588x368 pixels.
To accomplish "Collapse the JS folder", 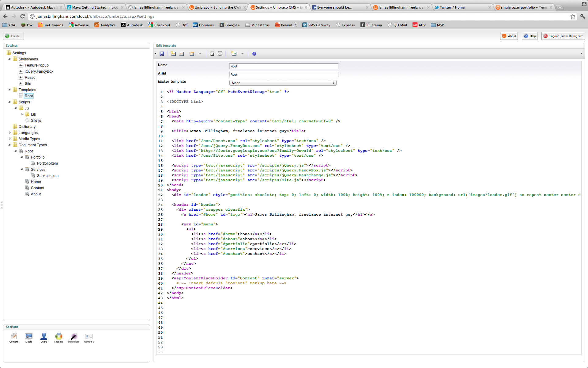I will click(16, 108).
